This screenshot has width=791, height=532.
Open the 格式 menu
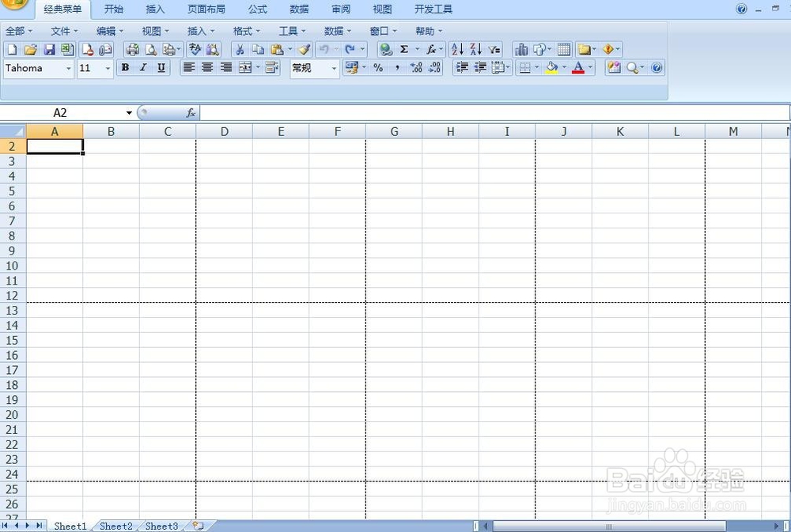pos(246,32)
